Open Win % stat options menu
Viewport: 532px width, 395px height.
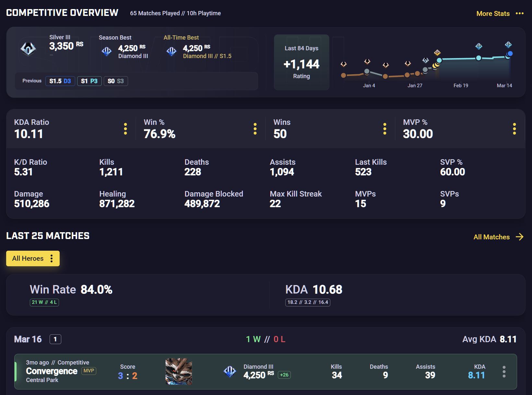tap(255, 129)
